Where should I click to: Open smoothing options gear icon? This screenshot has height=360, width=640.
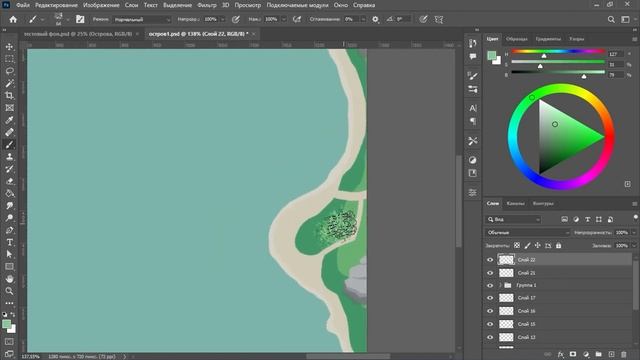pyautogui.click(x=375, y=19)
